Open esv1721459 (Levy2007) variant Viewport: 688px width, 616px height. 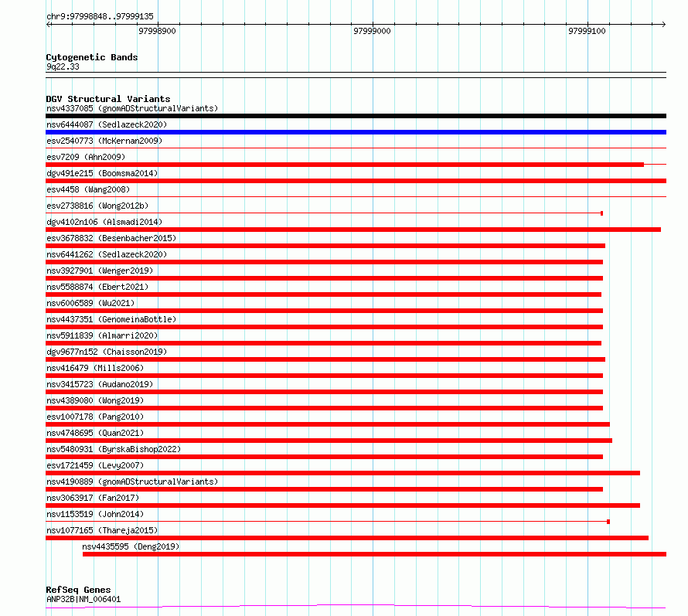coord(95,465)
